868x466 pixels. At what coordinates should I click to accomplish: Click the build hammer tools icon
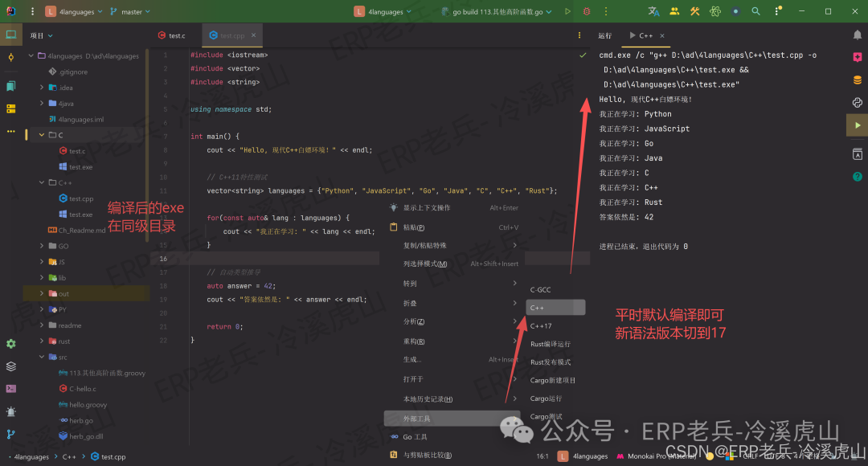(x=694, y=11)
